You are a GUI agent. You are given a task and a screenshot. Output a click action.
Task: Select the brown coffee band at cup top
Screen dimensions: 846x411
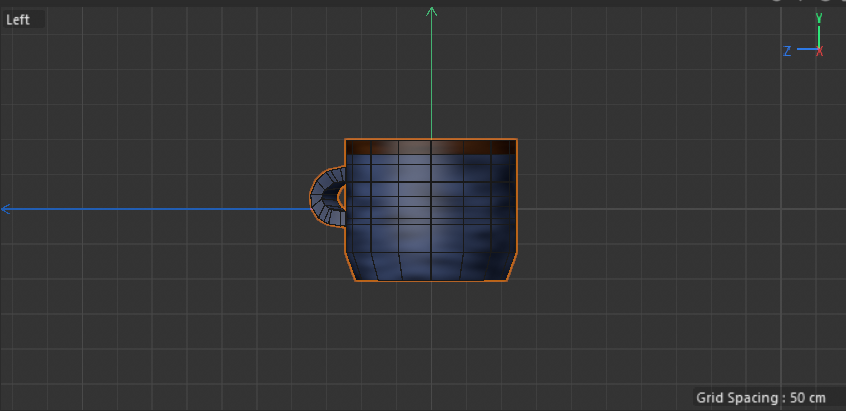[x=431, y=147]
